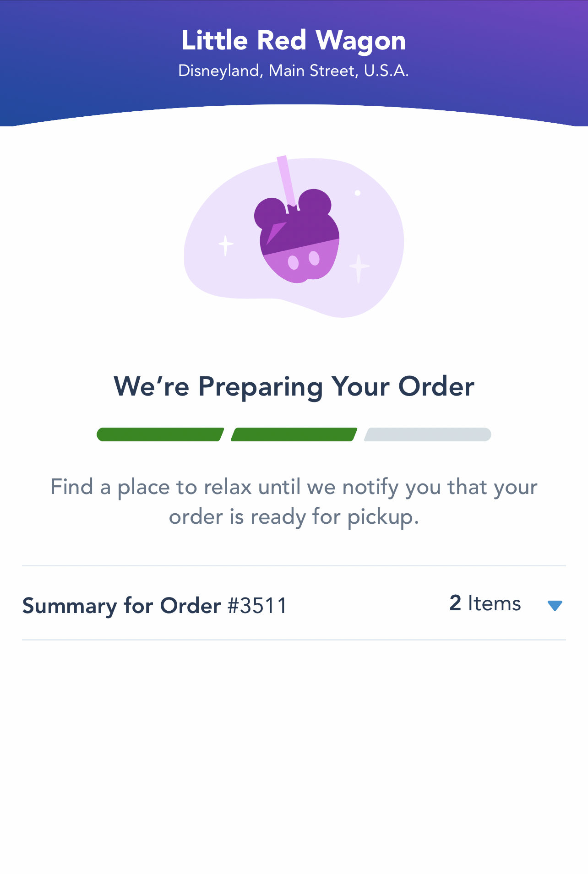Click the pickup notification message text
Image resolution: width=588 pixels, height=874 pixels.
[294, 502]
